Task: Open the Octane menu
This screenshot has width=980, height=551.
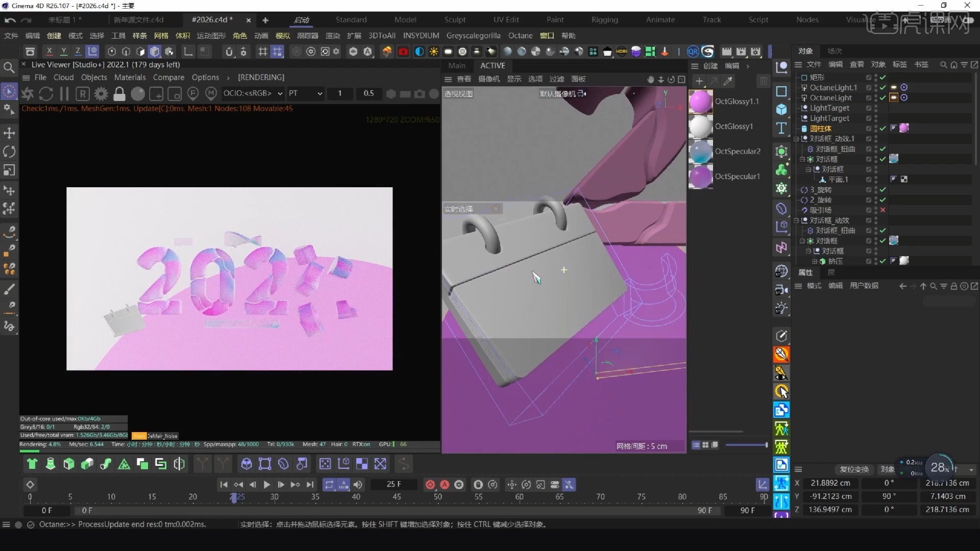Action: click(x=520, y=36)
